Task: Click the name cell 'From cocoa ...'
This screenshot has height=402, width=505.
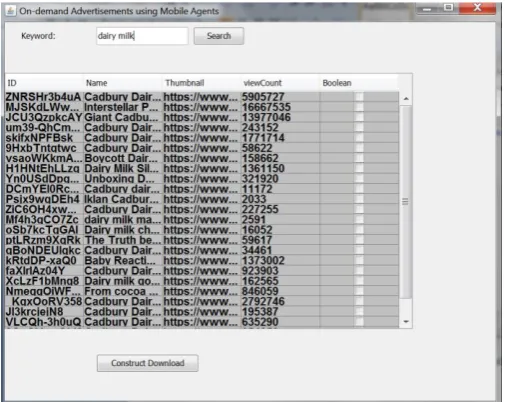Action: point(122,291)
